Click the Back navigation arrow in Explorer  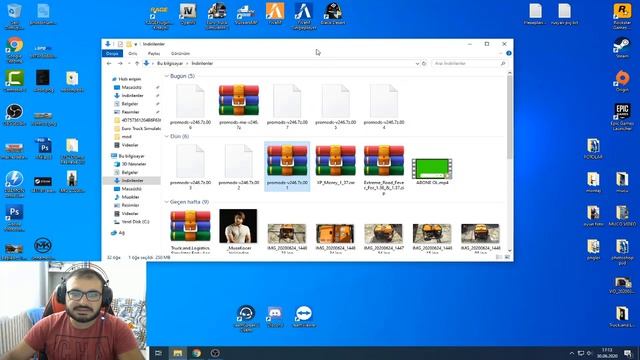click(109, 64)
